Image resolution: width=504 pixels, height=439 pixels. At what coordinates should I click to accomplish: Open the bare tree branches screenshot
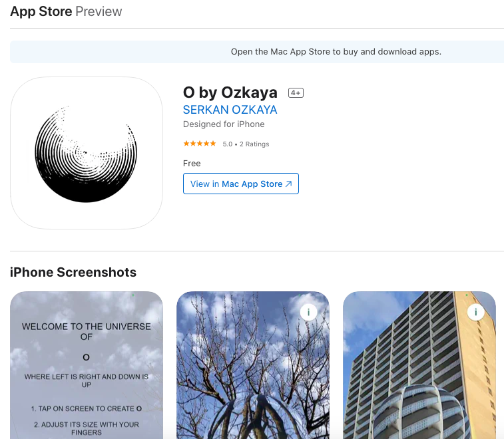253,365
